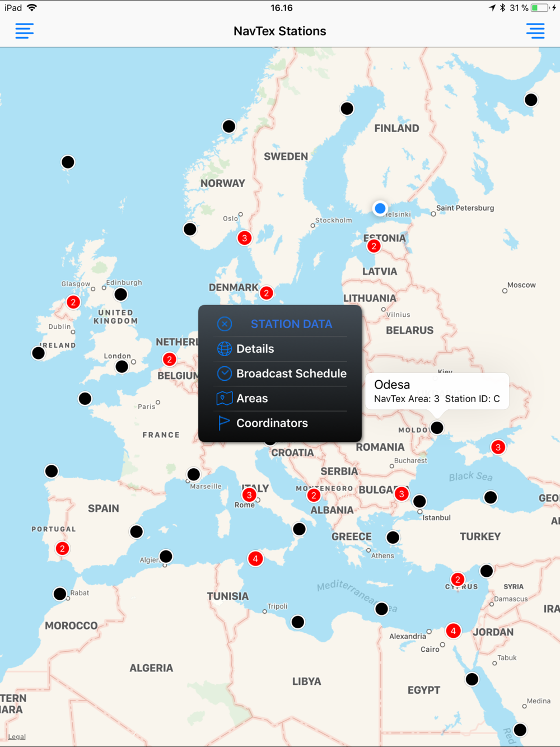The image size is (560, 747).
Task: Tap the cluster of 2 near Glasgow
Action: point(73,302)
